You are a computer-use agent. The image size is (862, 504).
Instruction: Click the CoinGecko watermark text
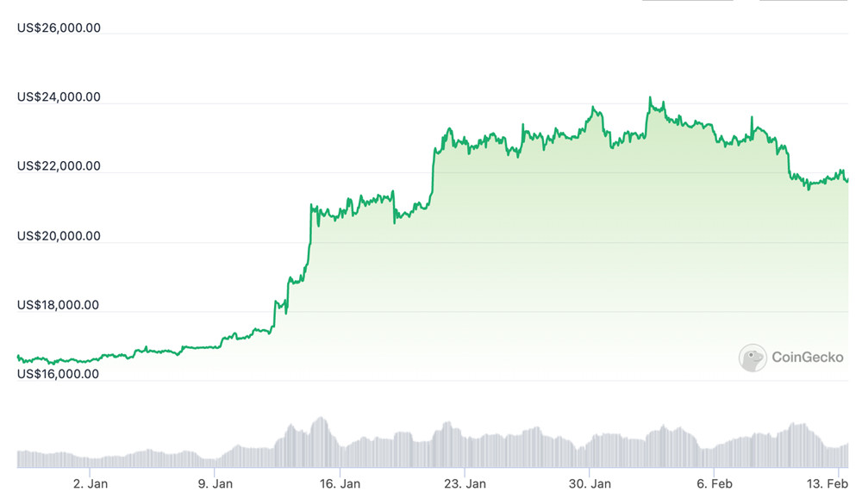807,358
